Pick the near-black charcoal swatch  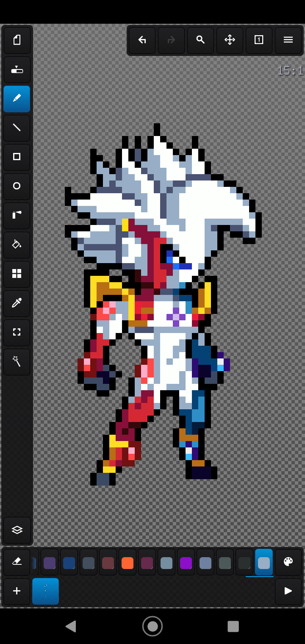[x=244, y=563]
